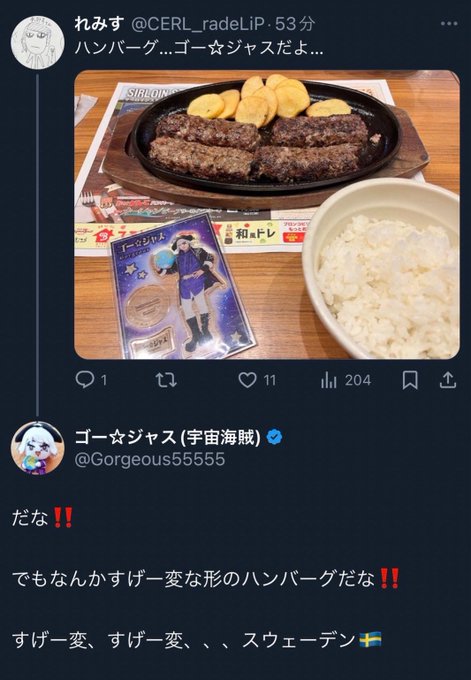
Task: Select display name ゴー☆ジャス (宇宙海賊)
Action: coord(167,437)
